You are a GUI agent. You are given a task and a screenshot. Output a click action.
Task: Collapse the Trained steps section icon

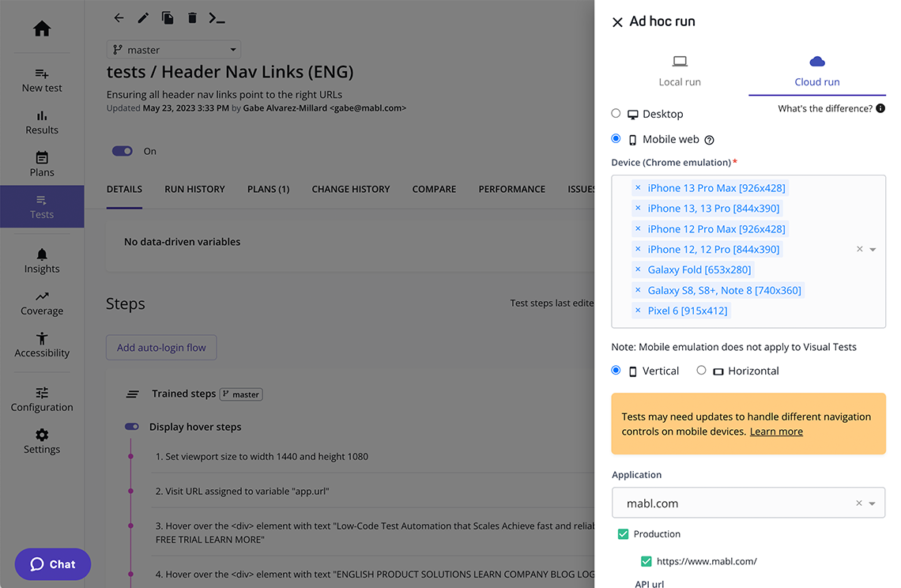point(132,394)
